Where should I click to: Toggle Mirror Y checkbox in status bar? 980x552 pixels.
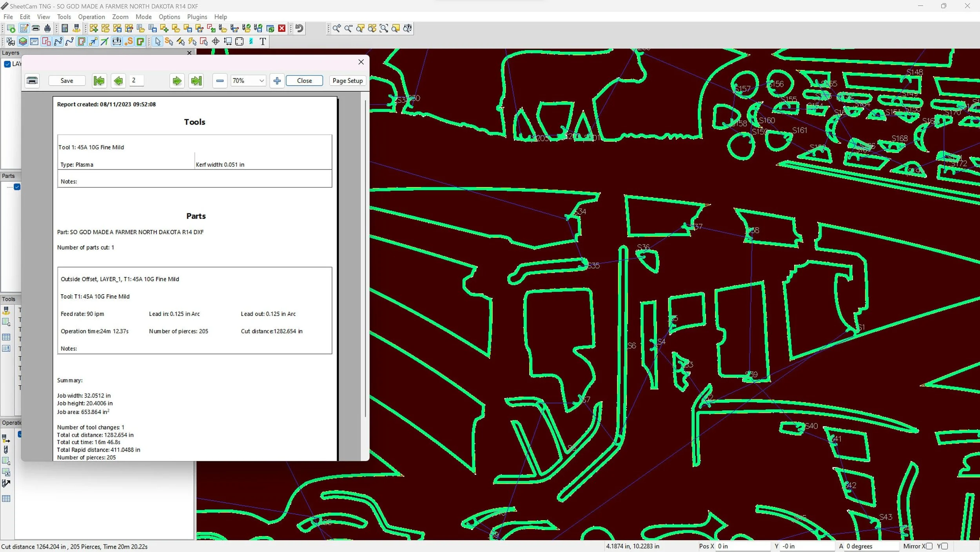coord(944,546)
